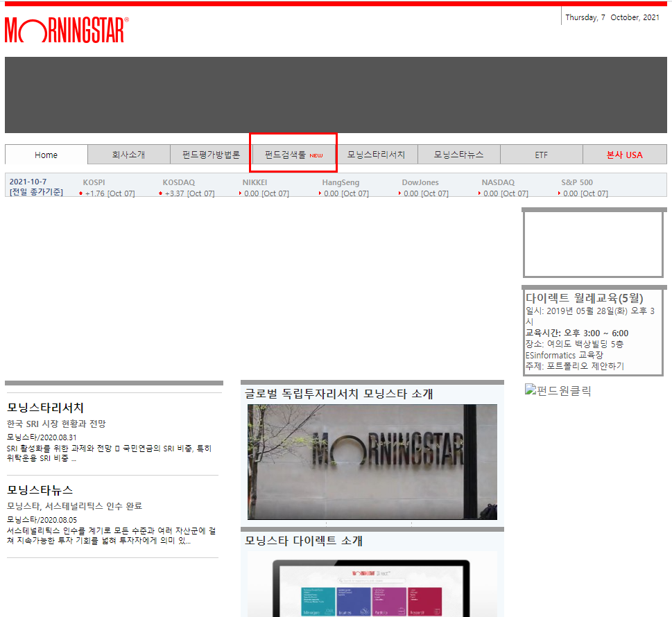Click the 주제: 포트폴리오 제안하기 line

point(575,366)
